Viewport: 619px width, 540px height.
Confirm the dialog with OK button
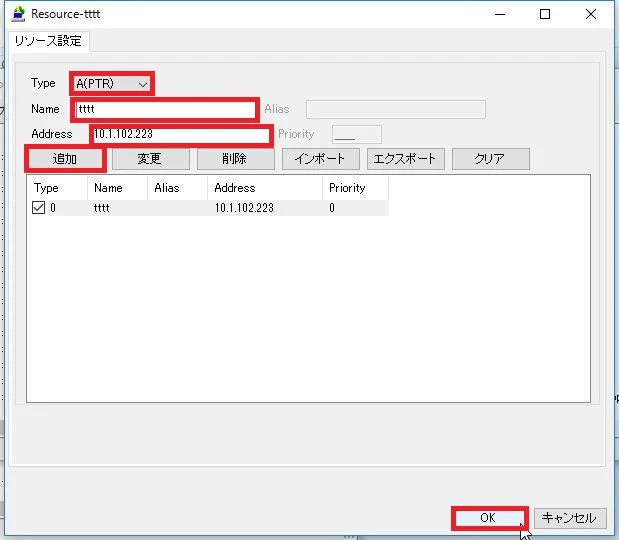coord(490,518)
